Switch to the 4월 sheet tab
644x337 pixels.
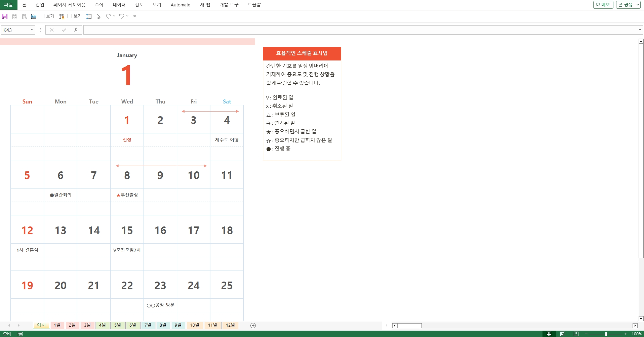(103, 325)
